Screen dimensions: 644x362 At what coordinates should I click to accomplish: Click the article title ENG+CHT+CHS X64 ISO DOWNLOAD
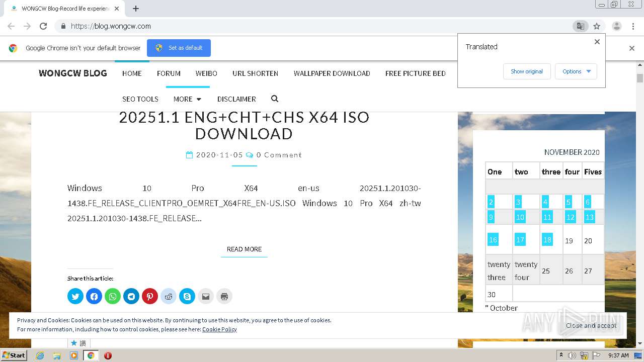pos(244,125)
